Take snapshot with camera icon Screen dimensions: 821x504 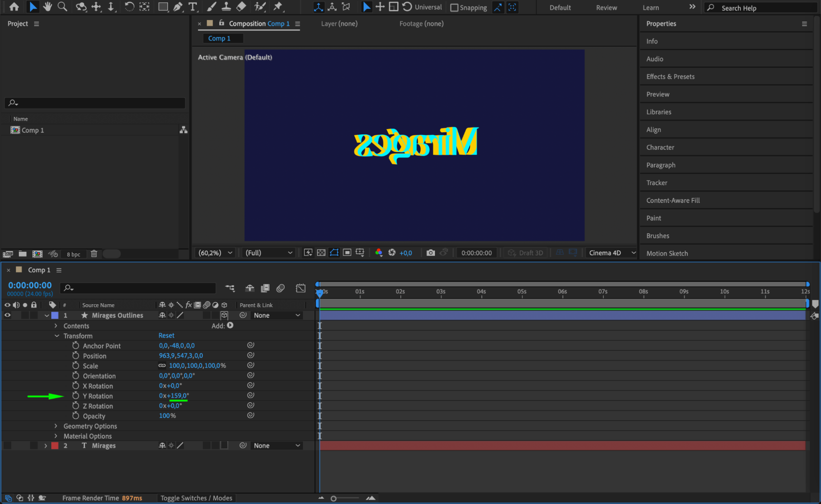click(x=430, y=253)
